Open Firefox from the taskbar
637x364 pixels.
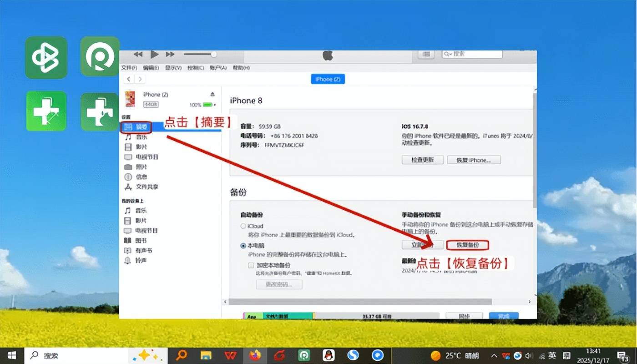255,355
